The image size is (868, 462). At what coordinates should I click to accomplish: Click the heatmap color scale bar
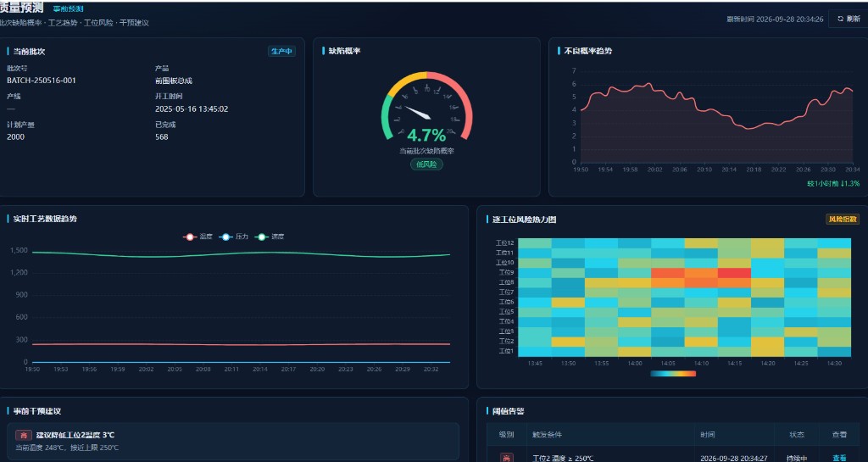point(673,374)
